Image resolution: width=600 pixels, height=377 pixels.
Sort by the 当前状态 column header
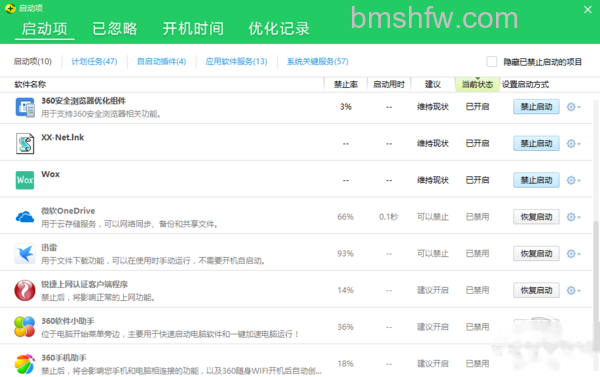(477, 84)
